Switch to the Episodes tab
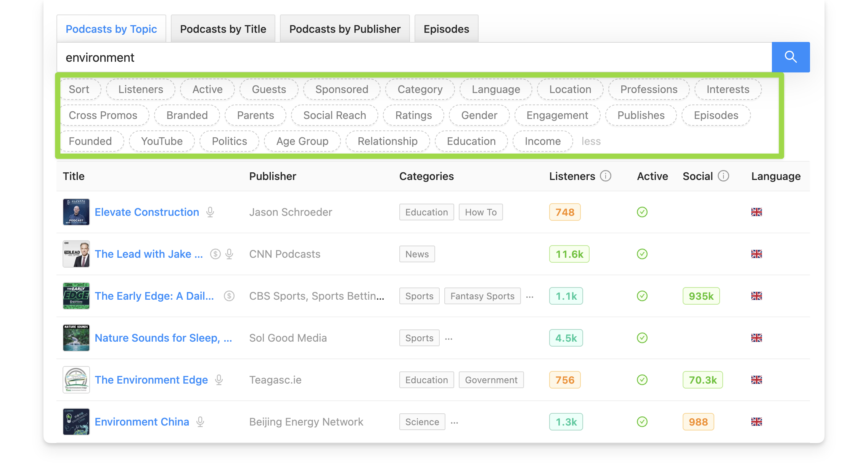Image resolution: width=868 pixels, height=469 pixels. point(446,29)
